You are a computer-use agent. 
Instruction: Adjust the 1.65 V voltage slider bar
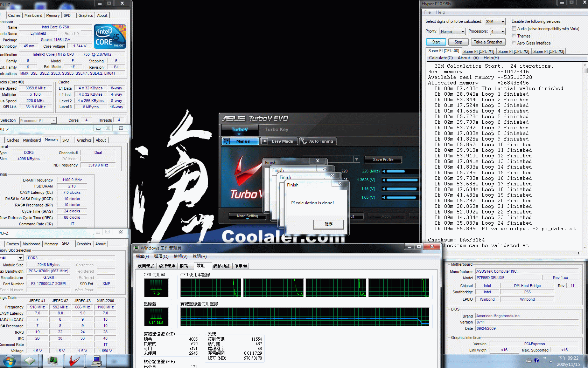tap(402, 198)
